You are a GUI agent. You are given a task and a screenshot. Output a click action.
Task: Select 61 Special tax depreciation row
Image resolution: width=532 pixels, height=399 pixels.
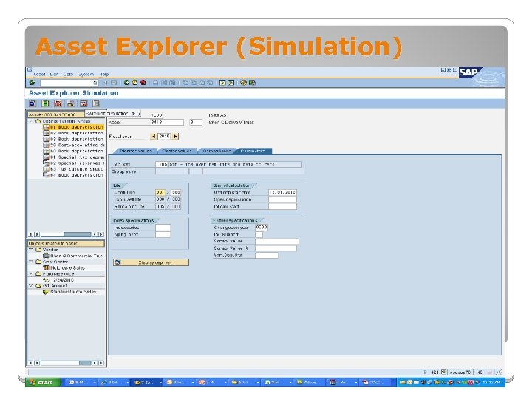coord(74,157)
